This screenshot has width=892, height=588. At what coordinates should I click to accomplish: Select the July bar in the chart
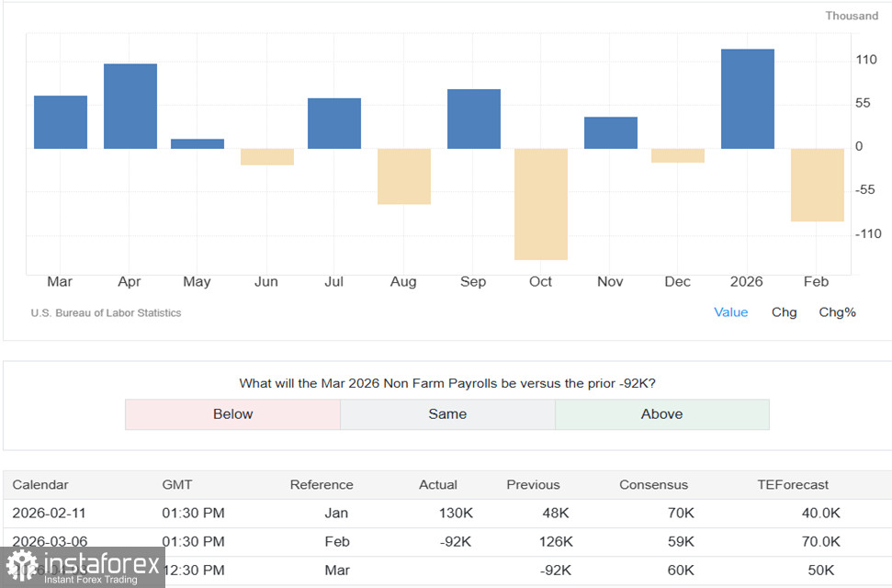334,123
